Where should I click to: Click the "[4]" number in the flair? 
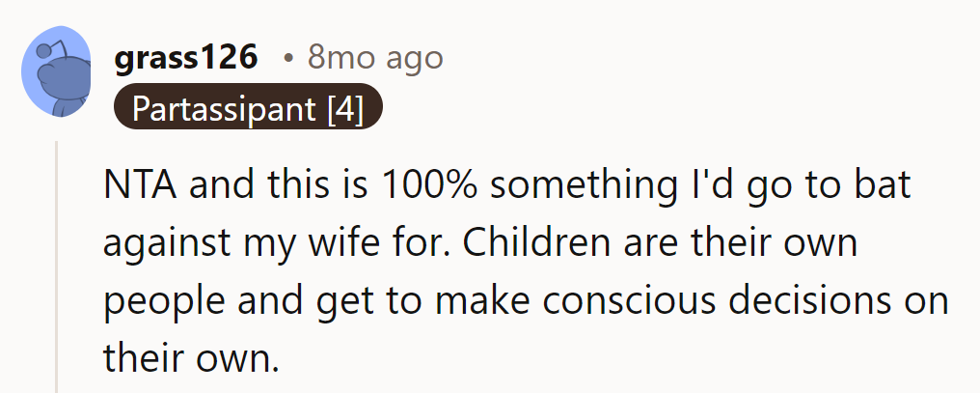pos(343,109)
